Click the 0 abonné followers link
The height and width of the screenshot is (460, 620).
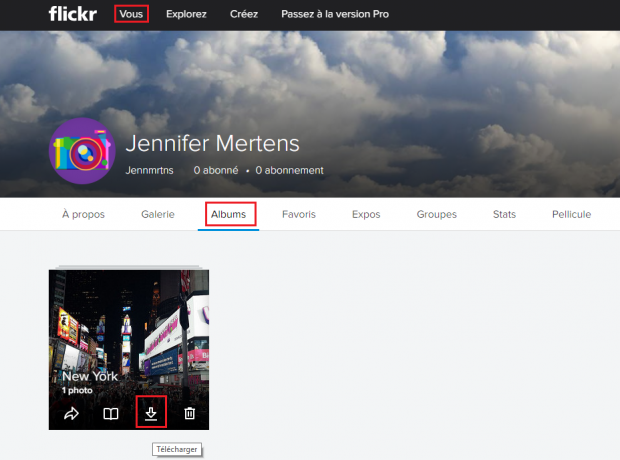[216, 170]
